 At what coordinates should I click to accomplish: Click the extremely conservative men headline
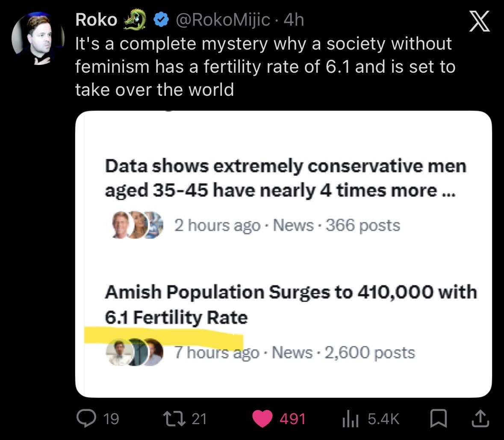(286, 178)
